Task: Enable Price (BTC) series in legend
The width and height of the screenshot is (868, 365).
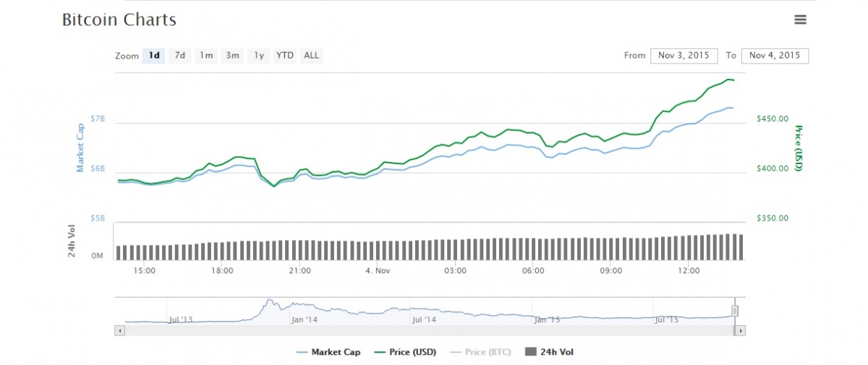Action: [480, 352]
